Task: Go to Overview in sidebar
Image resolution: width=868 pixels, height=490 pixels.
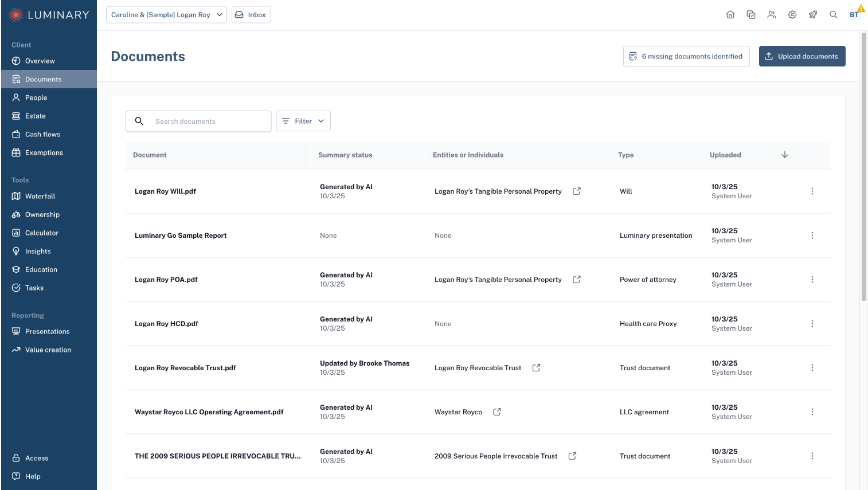Action: click(x=49, y=61)
